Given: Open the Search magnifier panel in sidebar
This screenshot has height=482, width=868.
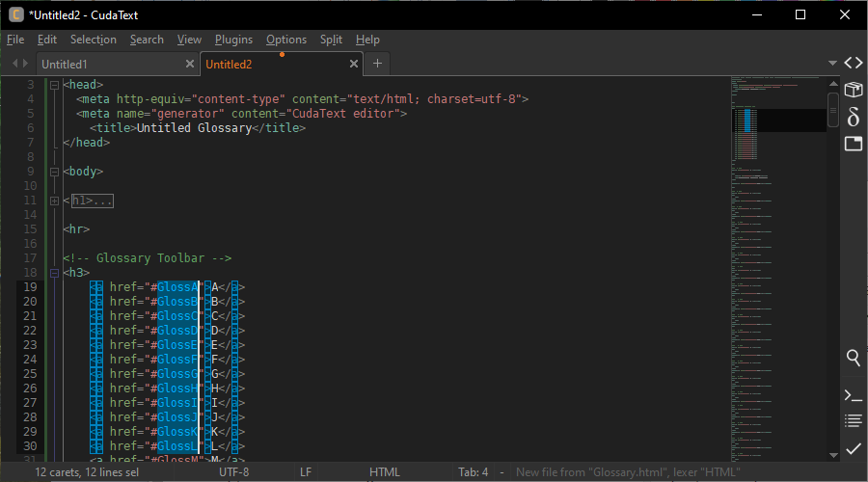Looking at the screenshot, I should pyautogui.click(x=853, y=358).
